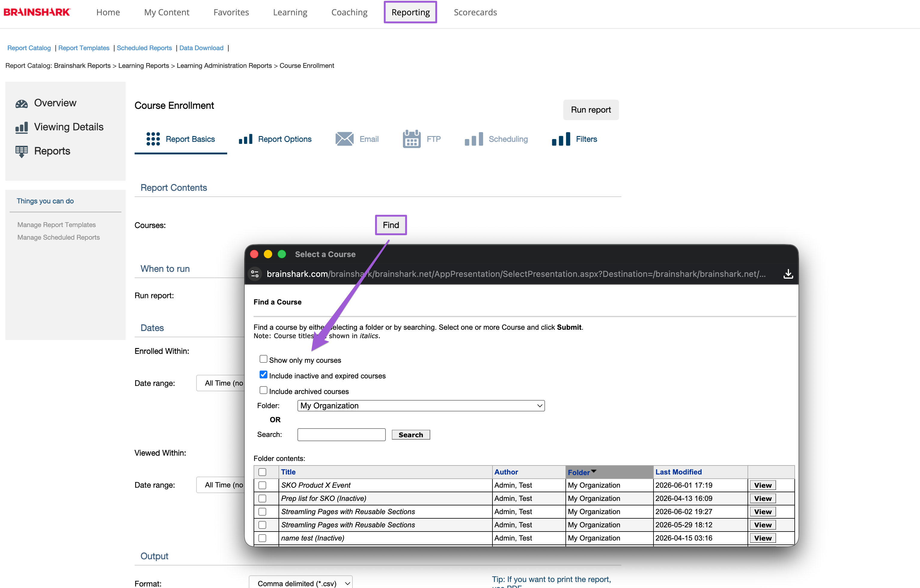Open the Overview dashboard icon in sidebar
Image resolution: width=920 pixels, height=588 pixels.
coord(21,104)
